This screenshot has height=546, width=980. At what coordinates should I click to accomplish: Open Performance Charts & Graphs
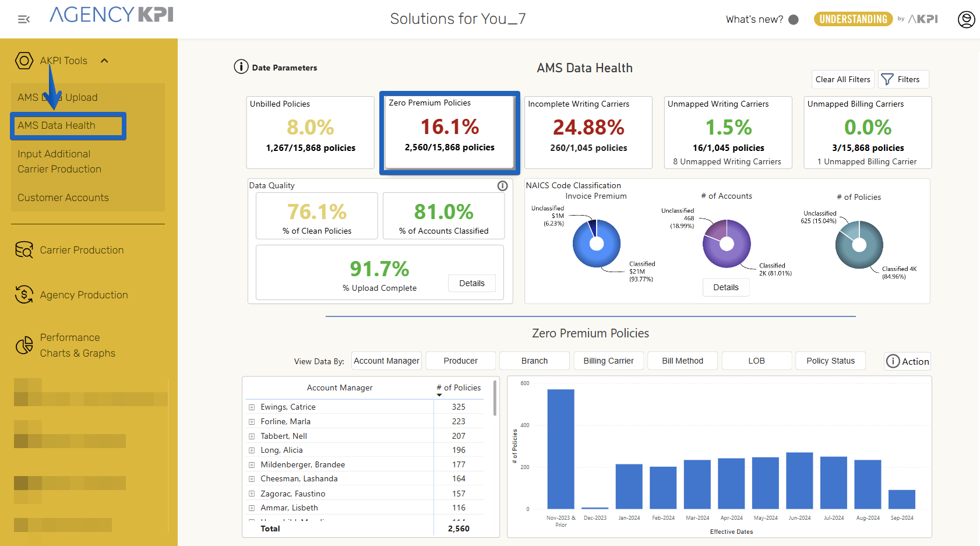click(x=77, y=346)
